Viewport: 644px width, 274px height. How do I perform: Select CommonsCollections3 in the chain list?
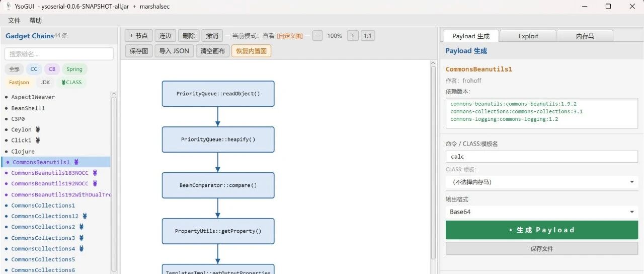[x=56, y=238]
